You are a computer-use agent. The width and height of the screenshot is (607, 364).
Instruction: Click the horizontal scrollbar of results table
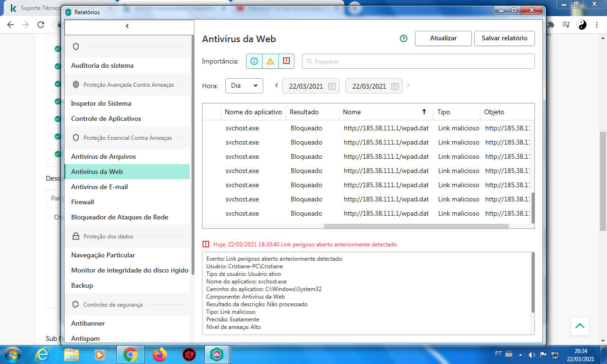(416, 227)
